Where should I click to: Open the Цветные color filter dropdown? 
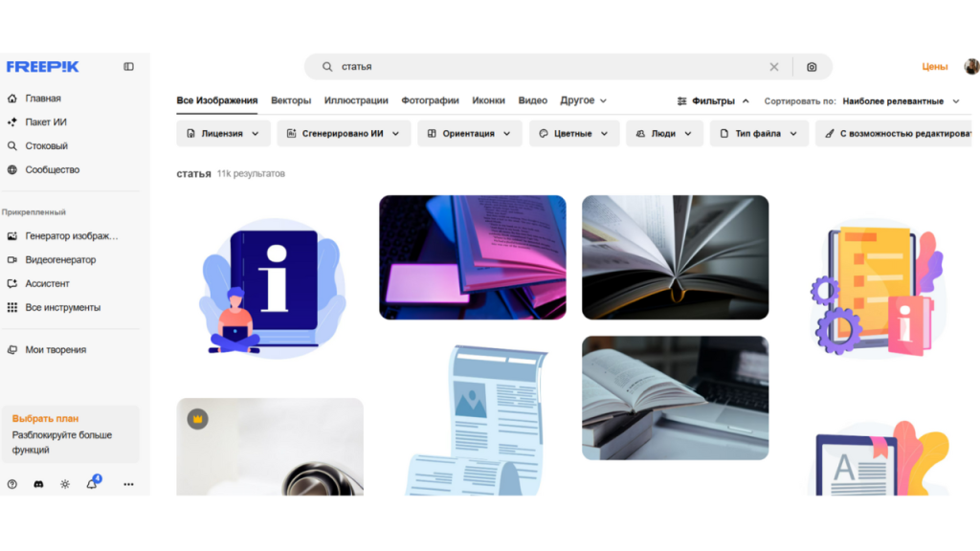pyautogui.click(x=573, y=134)
